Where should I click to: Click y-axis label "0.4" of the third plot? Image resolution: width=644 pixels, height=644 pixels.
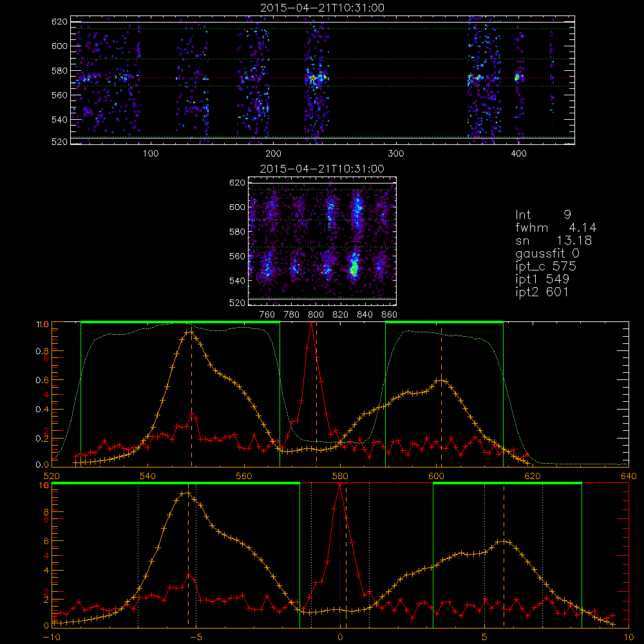(x=42, y=410)
